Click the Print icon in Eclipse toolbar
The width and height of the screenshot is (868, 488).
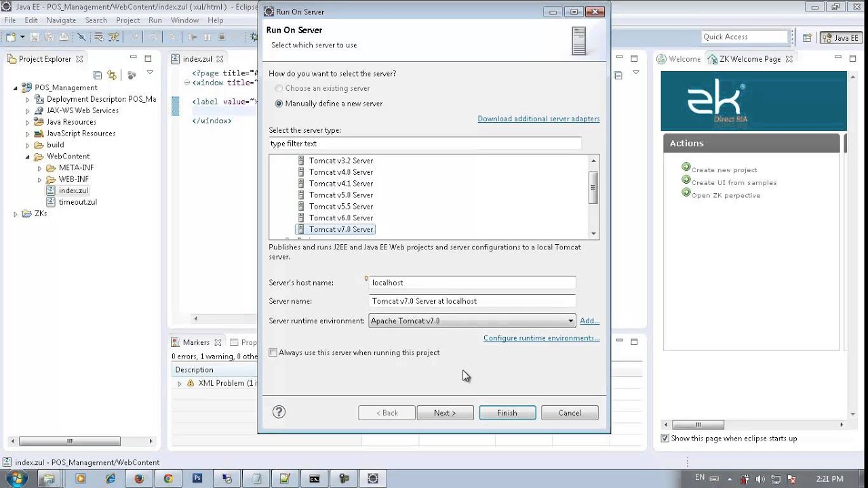point(64,37)
